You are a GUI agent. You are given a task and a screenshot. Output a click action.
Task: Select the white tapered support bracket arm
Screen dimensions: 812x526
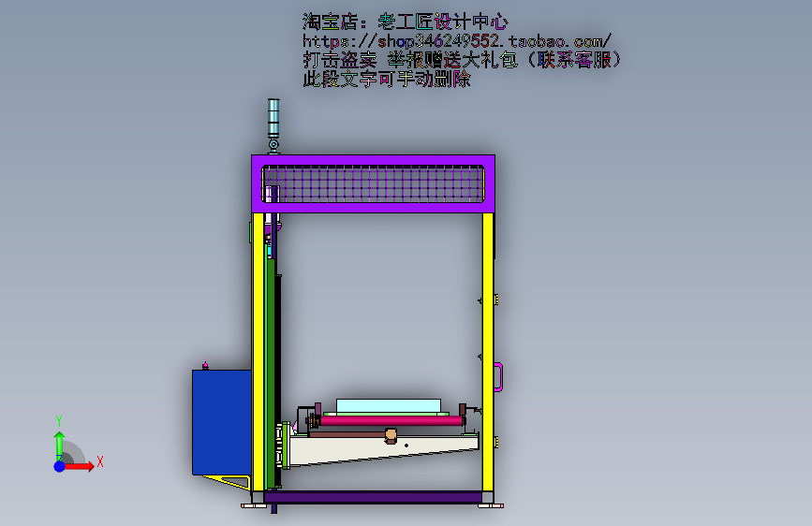tap(384, 450)
